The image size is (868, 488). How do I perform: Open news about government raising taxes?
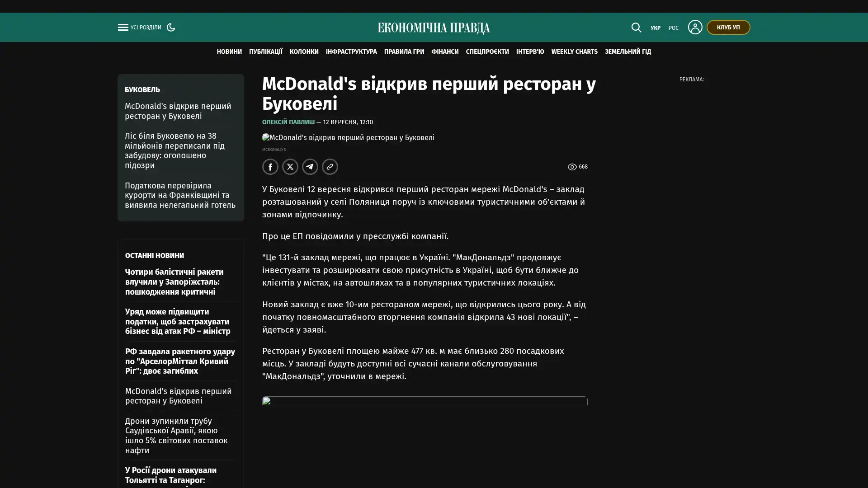(178, 322)
